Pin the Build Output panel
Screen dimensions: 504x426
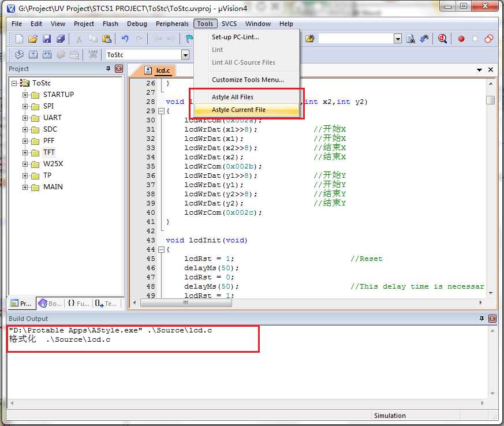(x=481, y=319)
